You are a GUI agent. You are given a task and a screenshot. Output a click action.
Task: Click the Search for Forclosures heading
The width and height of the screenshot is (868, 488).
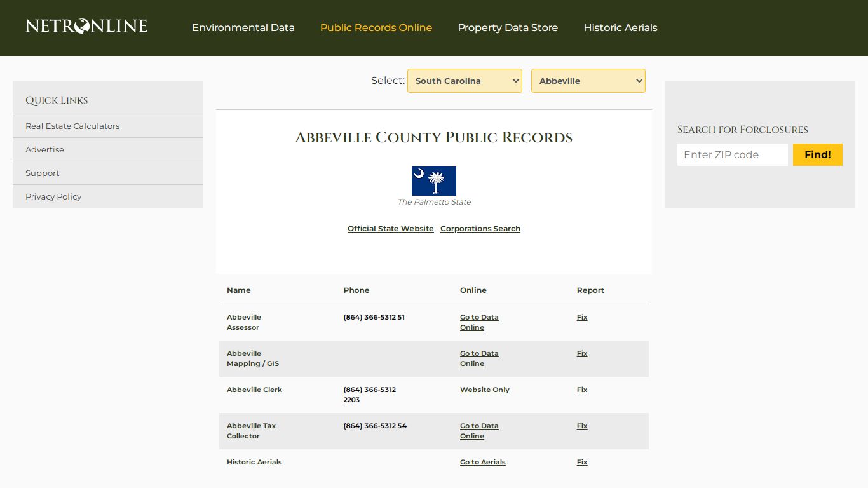click(743, 130)
